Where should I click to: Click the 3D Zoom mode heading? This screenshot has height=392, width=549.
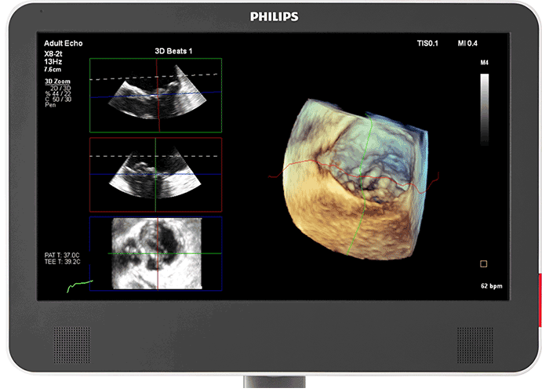58,81
